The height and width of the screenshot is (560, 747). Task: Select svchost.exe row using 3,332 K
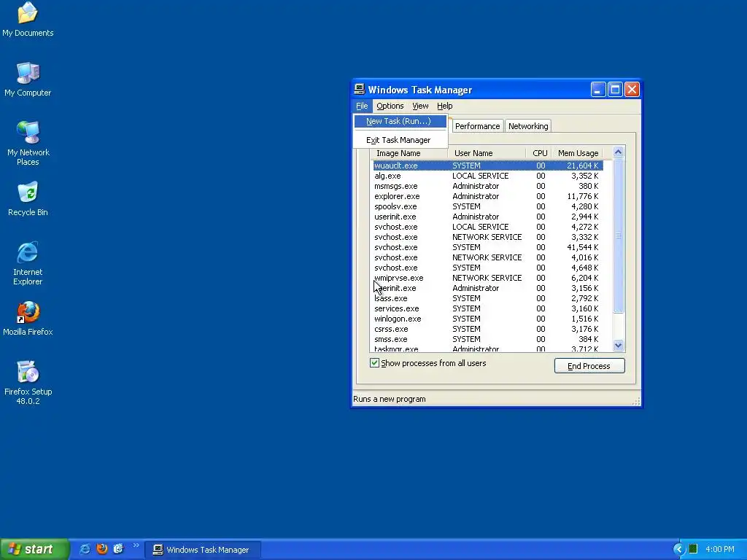(x=488, y=237)
